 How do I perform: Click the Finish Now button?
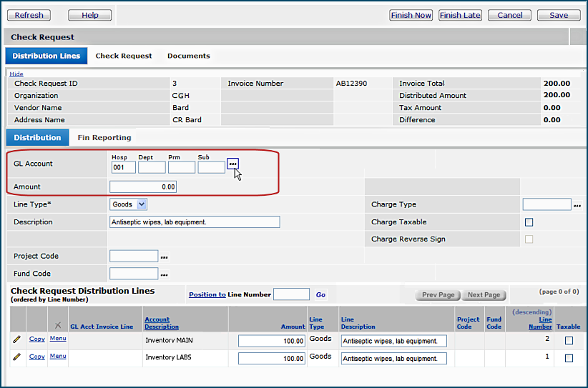pos(411,15)
